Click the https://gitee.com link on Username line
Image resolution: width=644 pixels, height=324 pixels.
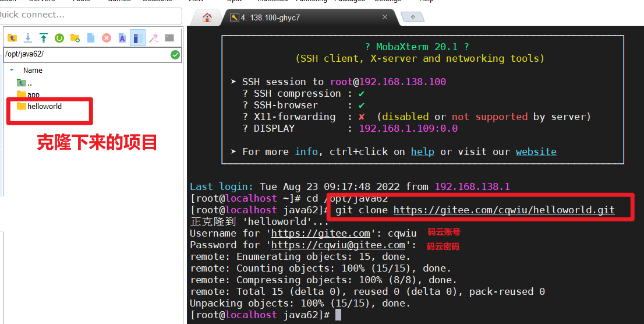[321, 234]
